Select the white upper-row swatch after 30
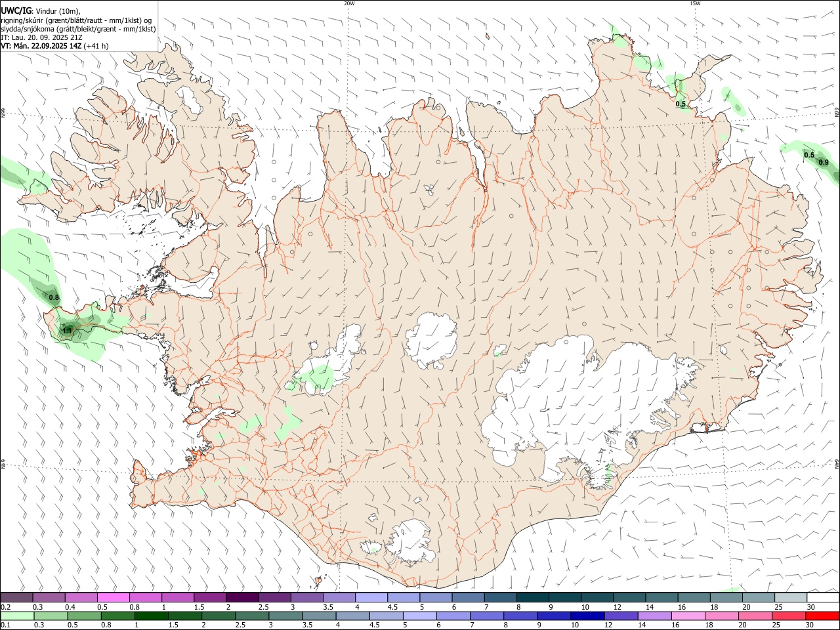840x630 pixels. point(822,598)
